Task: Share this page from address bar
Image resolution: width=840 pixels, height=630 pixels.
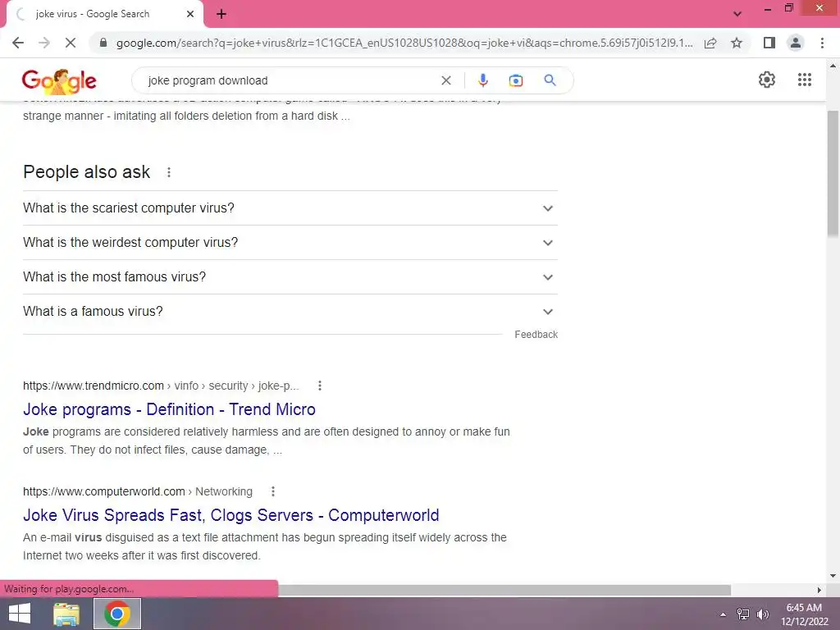Action: (710, 43)
